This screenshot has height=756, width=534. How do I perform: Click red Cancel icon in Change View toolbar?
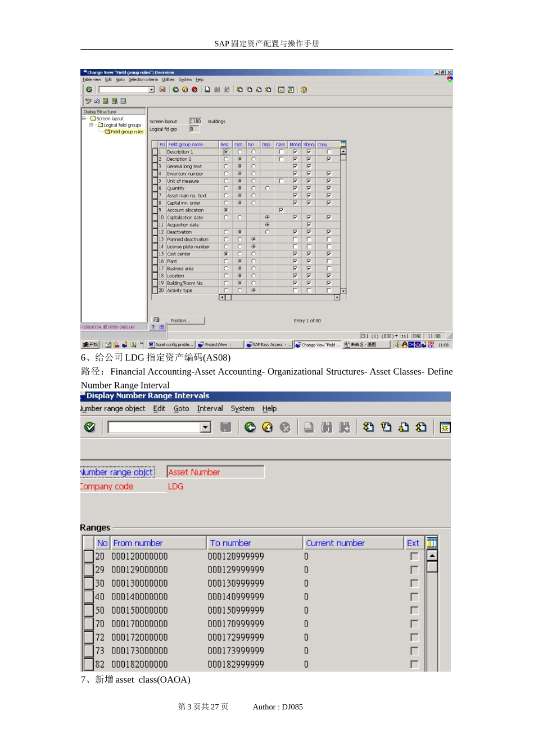(194, 89)
